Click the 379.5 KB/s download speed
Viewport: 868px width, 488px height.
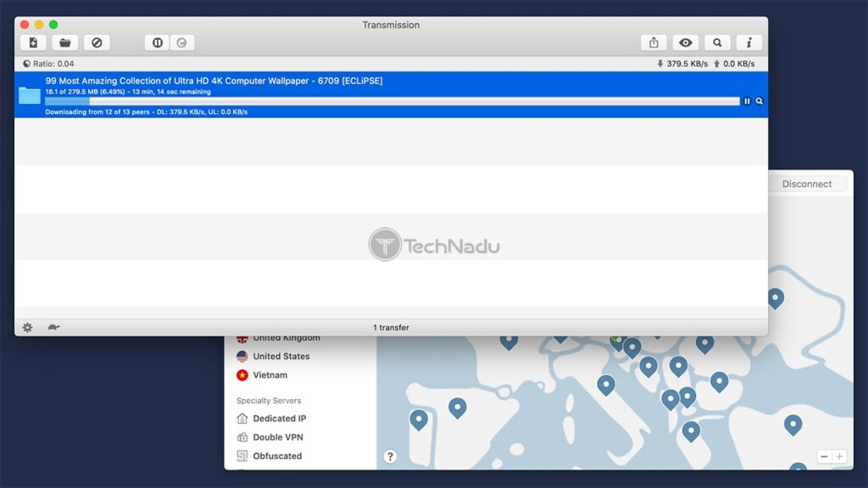(x=682, y=64)
